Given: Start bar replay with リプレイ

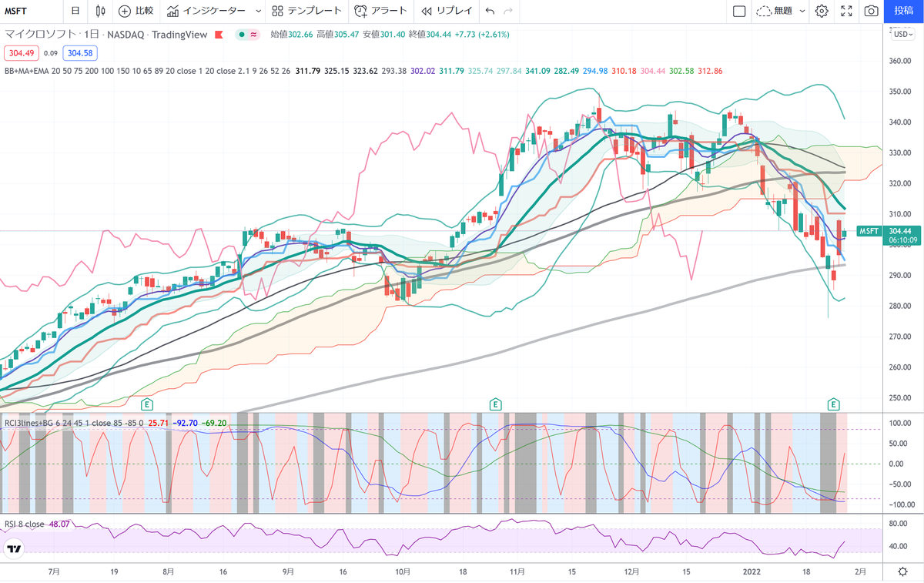Looking at the screenshot, I should [447, 11].
